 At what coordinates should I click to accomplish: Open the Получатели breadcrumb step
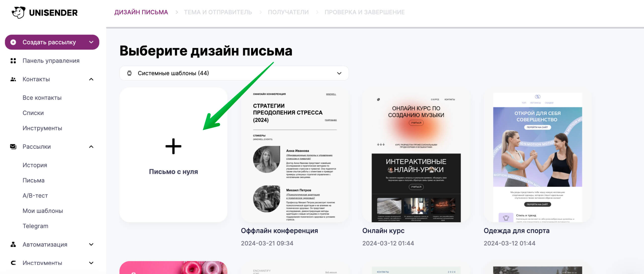coord(288,12)
